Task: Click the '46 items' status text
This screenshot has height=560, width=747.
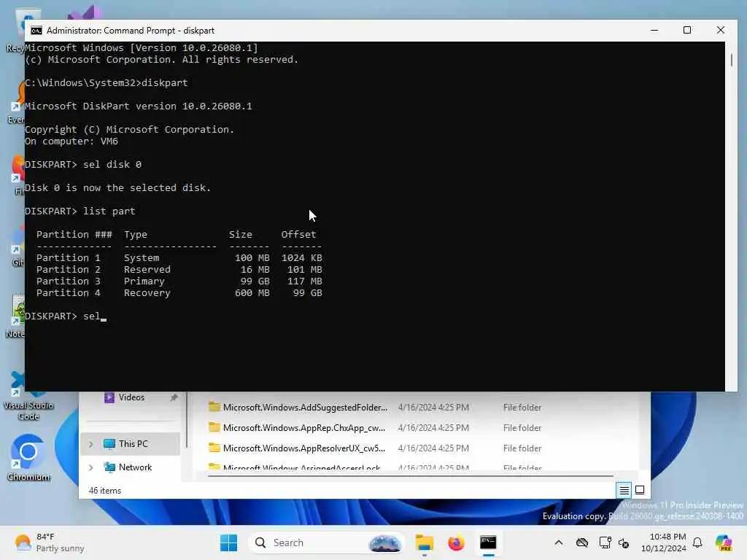Action: [x=105, y=491]
